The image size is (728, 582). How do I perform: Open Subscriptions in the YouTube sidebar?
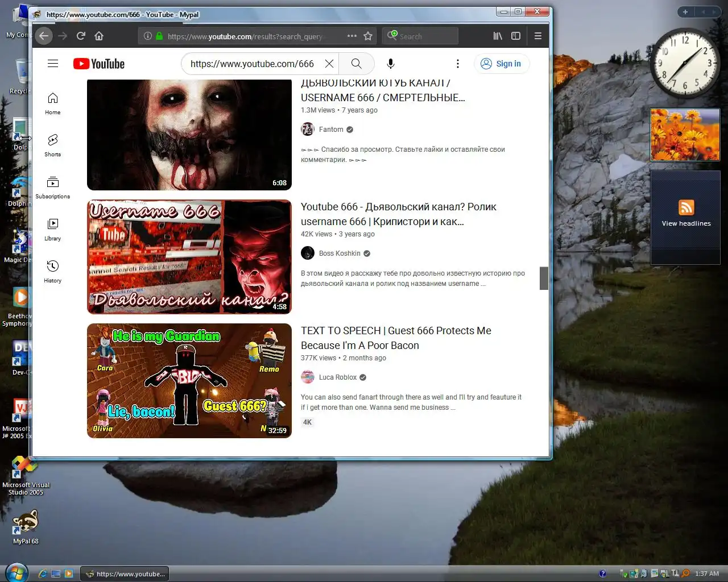click(x=53, y=188)
